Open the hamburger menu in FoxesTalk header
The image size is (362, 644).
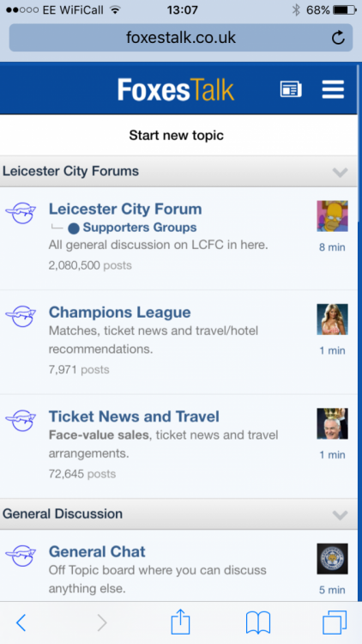pos(333,89)
